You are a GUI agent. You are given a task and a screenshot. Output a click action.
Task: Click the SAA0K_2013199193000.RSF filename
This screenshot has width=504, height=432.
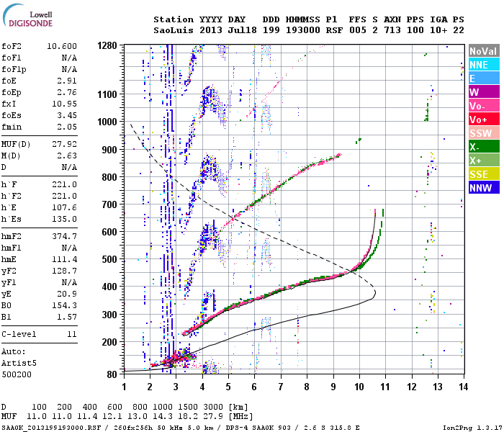click(x=51, y=428)
